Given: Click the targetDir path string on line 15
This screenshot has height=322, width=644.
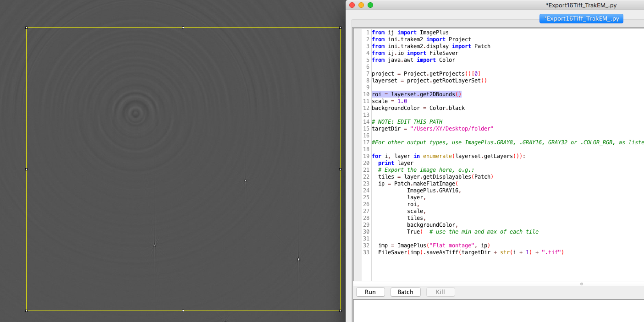Looking at the screenshot, I should [454, 128].
